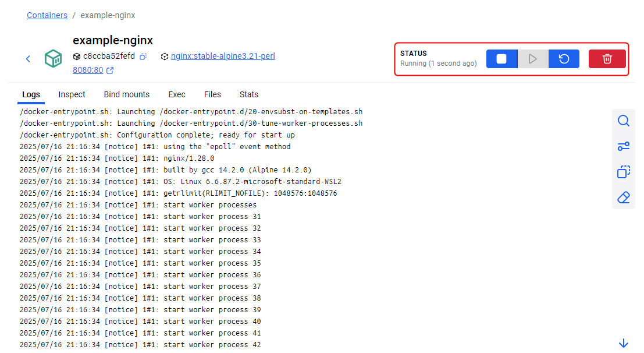Open the Files tab
The width and height of the screenshot is (644, 353).
point(212,94)
